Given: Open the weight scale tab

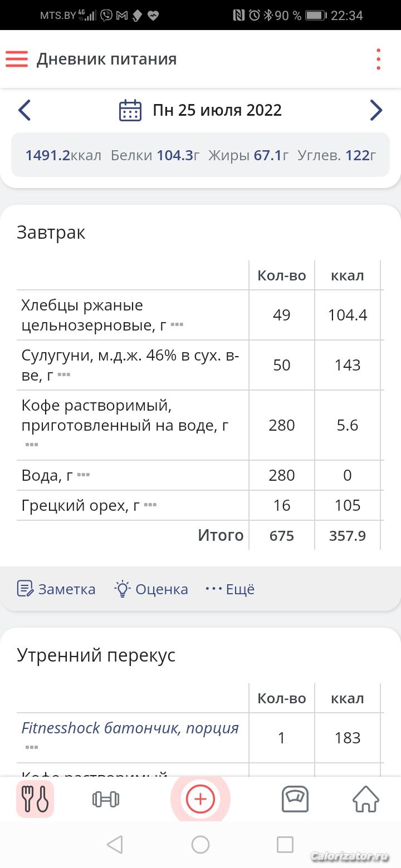Looking at the screenshot, I should (x=295, y=800).
